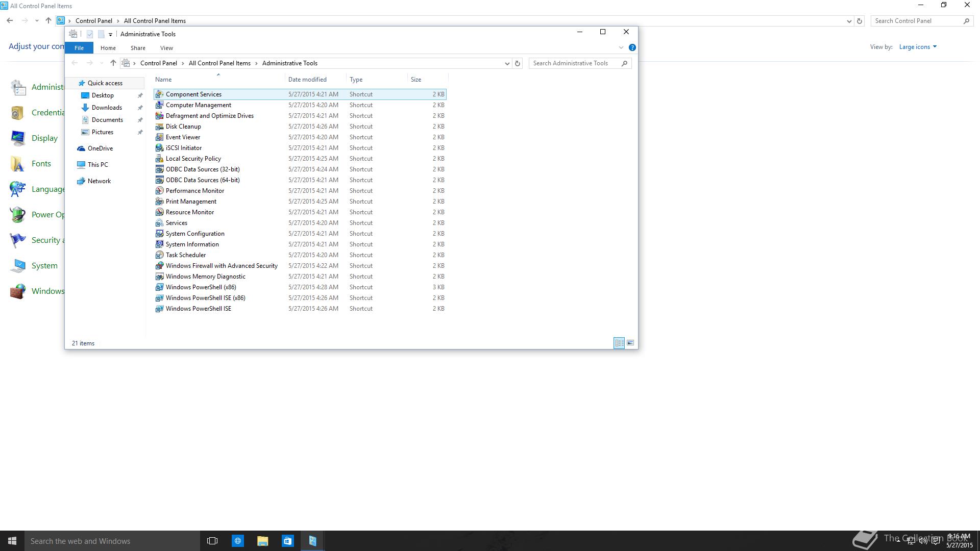Refresh the Administrative Tools folder
This screenshot has width=980, height=551.
tap(518, 63)
